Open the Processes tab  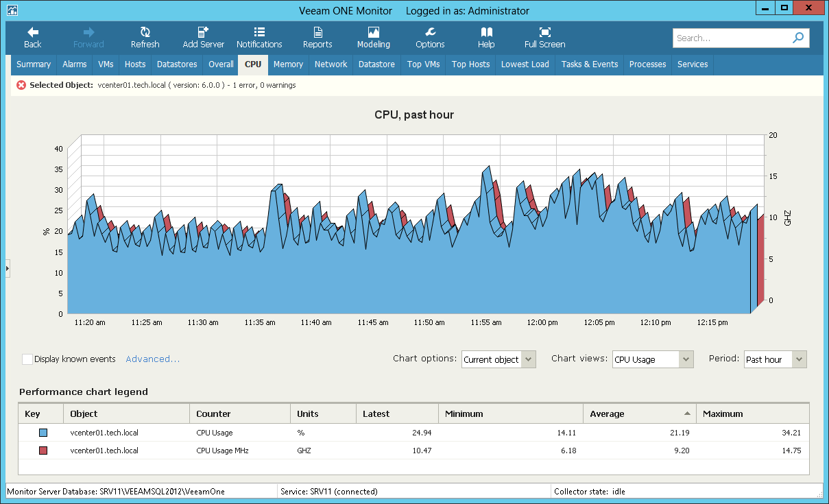click(x=647, y=64)
